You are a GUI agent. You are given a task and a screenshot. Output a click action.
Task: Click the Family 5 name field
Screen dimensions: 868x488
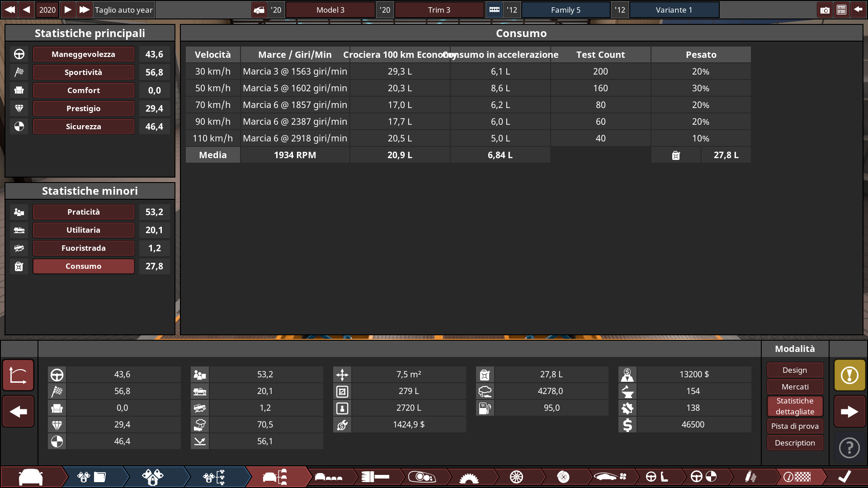click(566, 10)
